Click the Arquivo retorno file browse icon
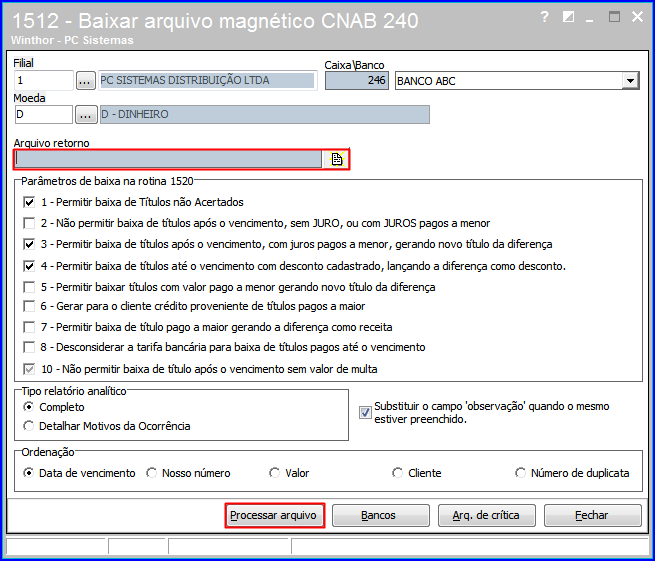Image resolution: width=655 pixels, height=561 pixels. point(336,159)
